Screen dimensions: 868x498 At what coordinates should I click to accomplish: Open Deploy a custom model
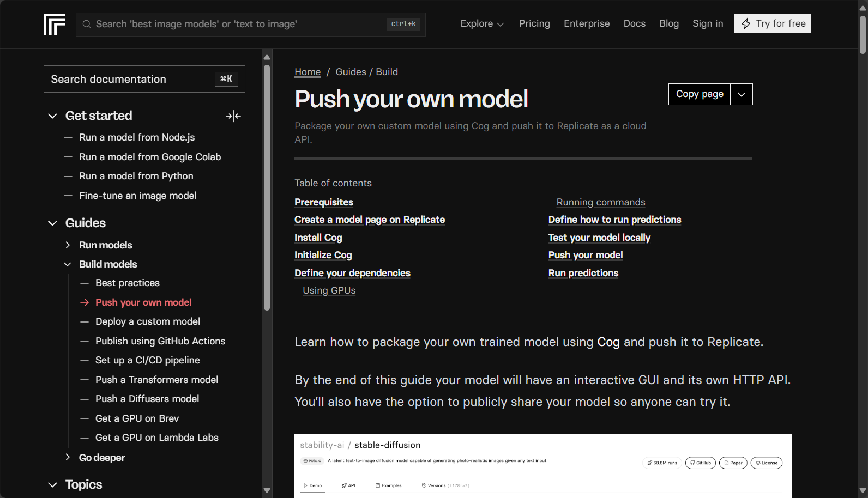(148, 321)
